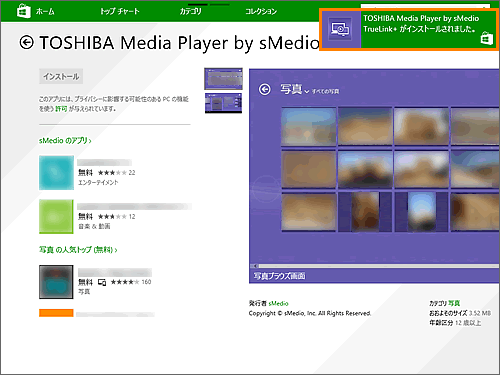
Task: Open the 許可 permissions link
Action: (61, 109)
